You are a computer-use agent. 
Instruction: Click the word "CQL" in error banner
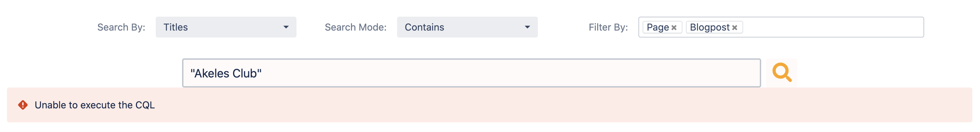coord(145,105)
